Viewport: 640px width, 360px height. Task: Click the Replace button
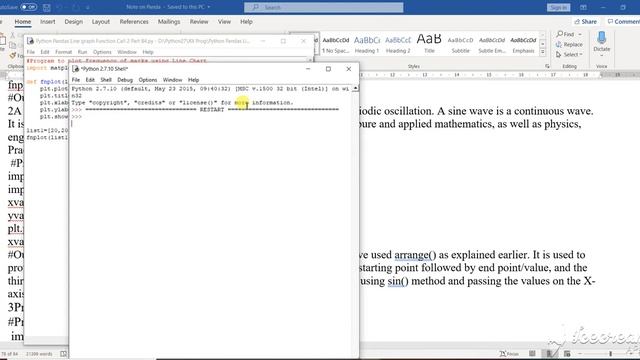click(x=569, y=44)
